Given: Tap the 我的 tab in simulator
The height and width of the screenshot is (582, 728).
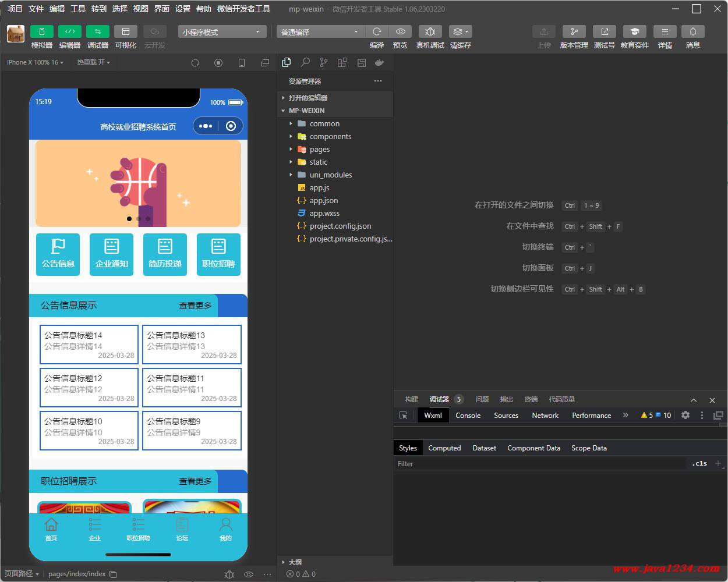Looking at the screenshot, I should pyautogui.click(x=225, y=530).
